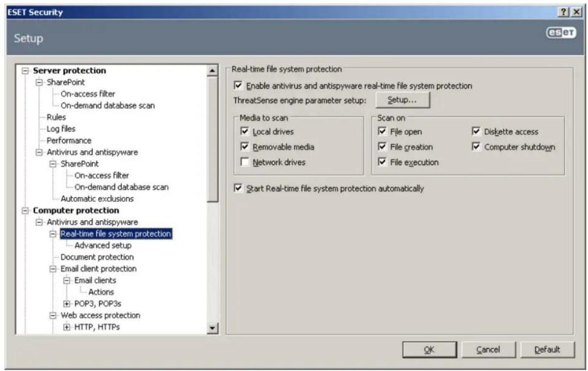Screen dimensions: 588x371
Task: Collapse Antivirus and antispyware under Computer protection
Action: [x=40, y=222]
